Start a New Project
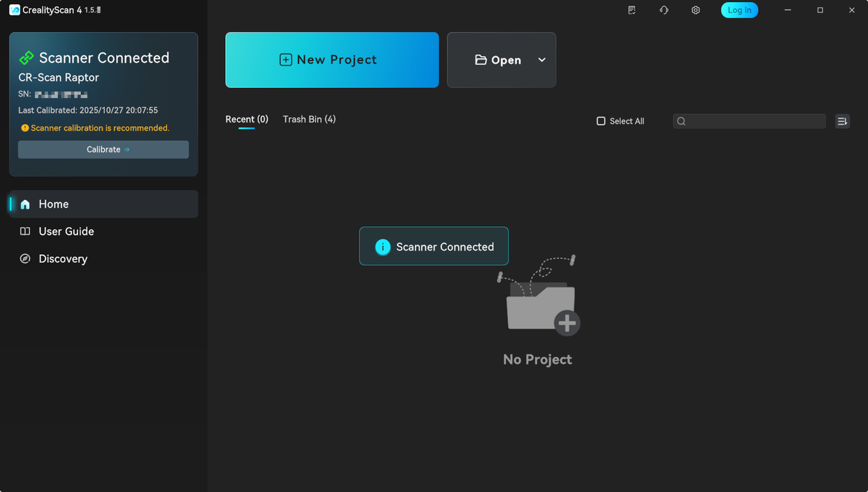Viewport: 868px width, 492px height. pos(332,60)
